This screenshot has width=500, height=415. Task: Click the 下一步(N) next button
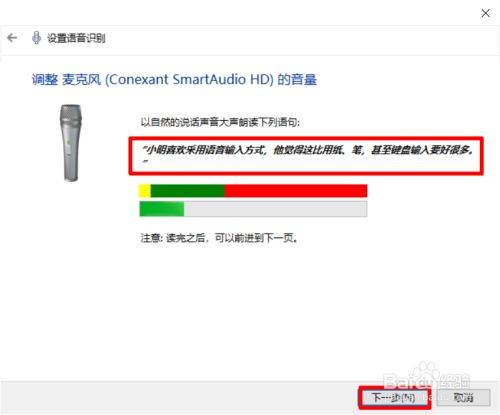point(394,397)
